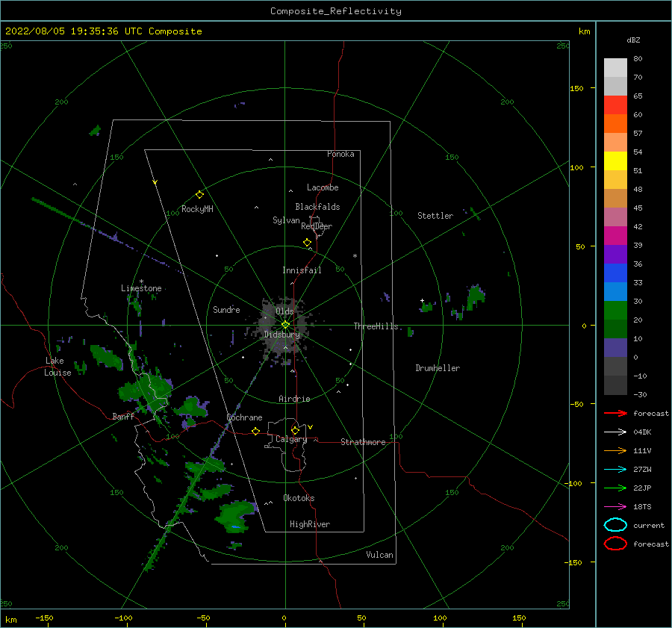Click the white plus marker west of Stettler echoes
This screenshot has width=672, height=628.
[x=422, y=300]
